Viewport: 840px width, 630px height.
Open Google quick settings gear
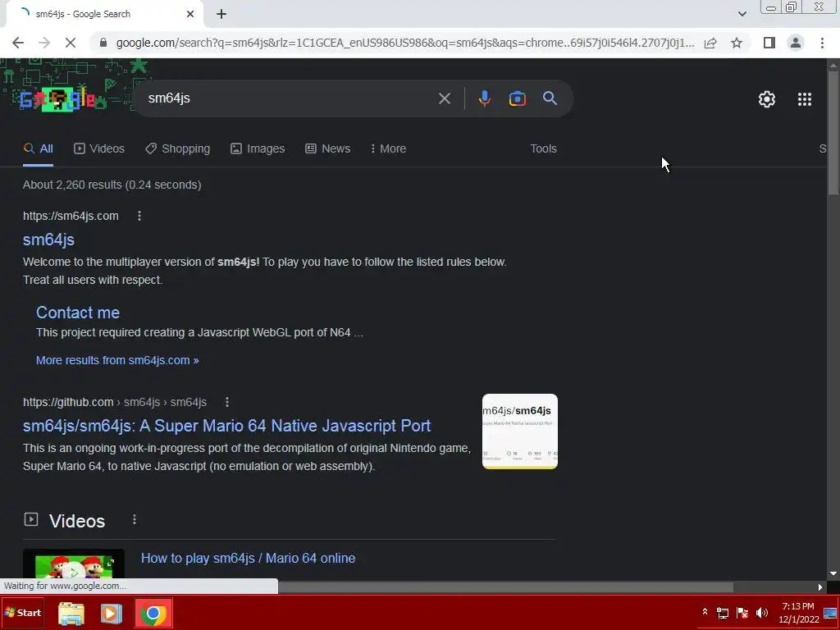pos(767,99)
